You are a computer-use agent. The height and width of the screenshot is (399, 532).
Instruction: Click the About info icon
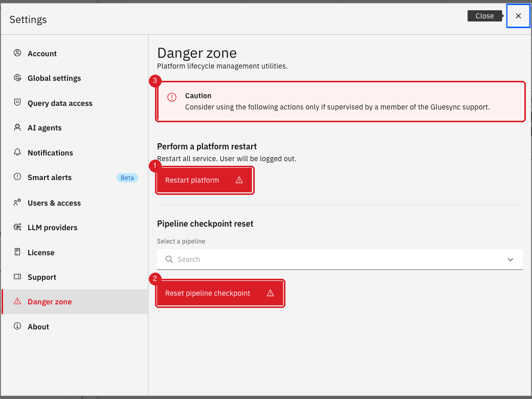pyautogui.click(x=17, y=326)
